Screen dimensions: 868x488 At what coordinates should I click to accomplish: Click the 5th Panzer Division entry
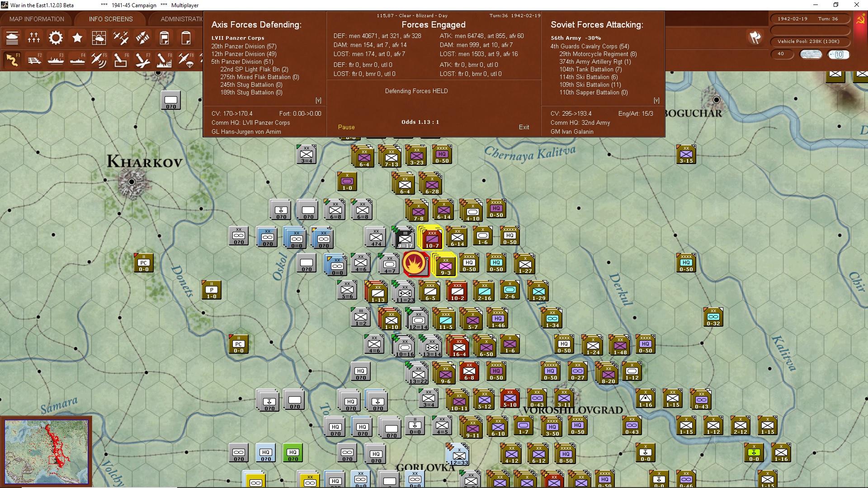click(x=242, y=61)
